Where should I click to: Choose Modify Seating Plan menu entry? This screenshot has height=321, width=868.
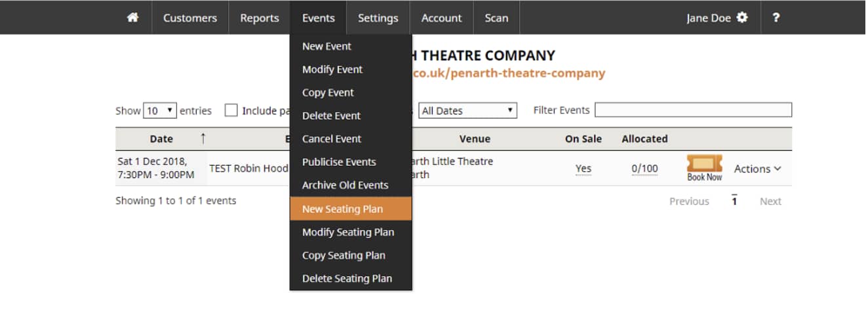[x=348, y=232]
